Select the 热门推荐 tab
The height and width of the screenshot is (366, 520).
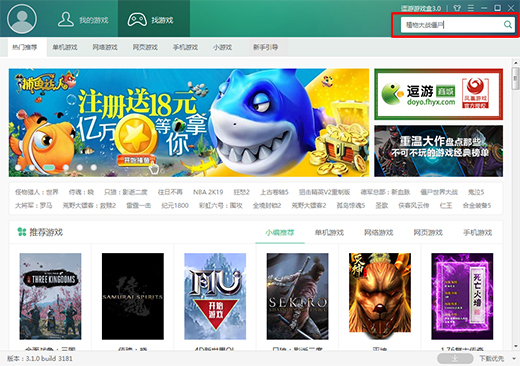[25, 47]
